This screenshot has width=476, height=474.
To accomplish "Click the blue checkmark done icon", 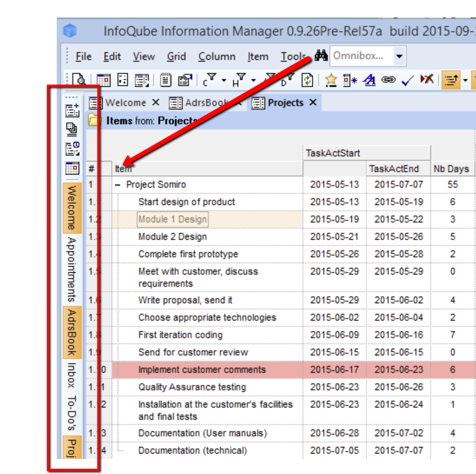I will tap(408, 80).
